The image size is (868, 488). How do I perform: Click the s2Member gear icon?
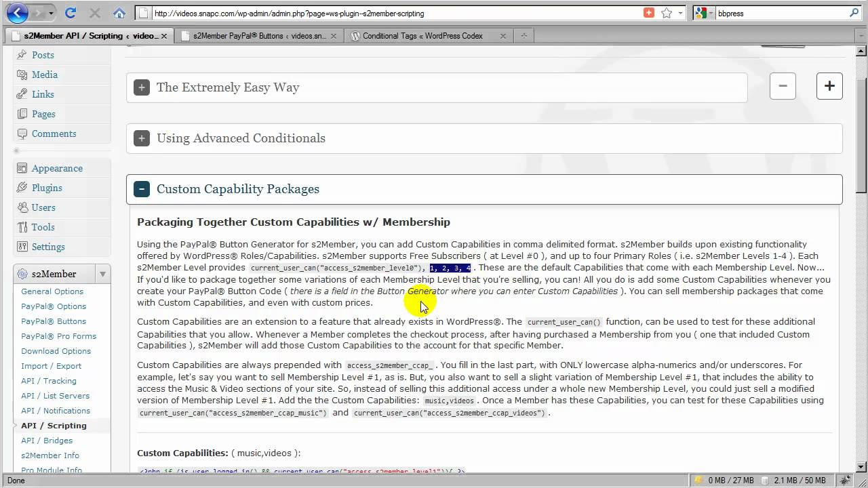pyautogui.click(x=22, y=274)
